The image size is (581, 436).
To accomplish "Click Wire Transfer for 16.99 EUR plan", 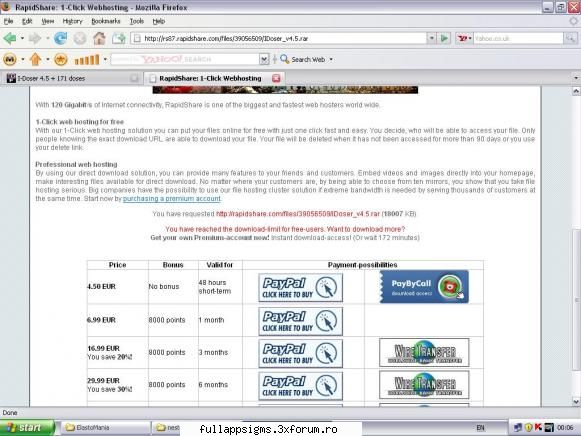I will pyautogui.click(x=424, y=352).
